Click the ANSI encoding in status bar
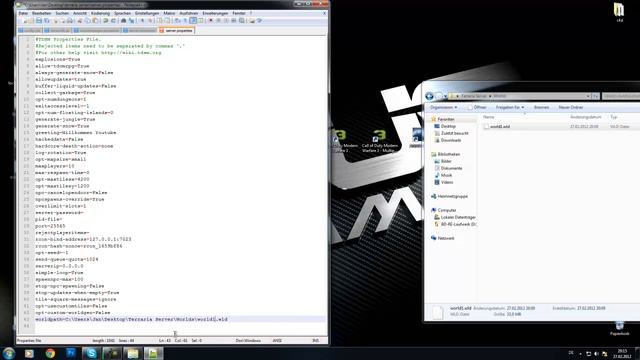 click(x=277, y=340)
